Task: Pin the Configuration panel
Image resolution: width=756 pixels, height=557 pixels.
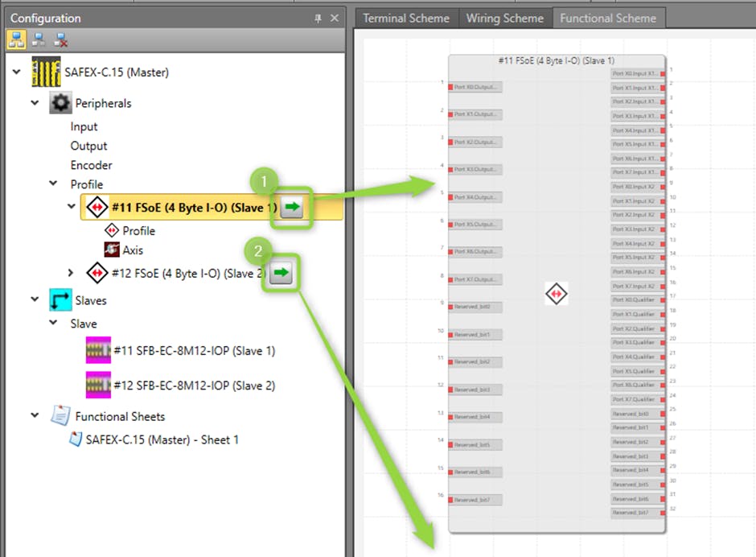Action: [x=318, y=18]
